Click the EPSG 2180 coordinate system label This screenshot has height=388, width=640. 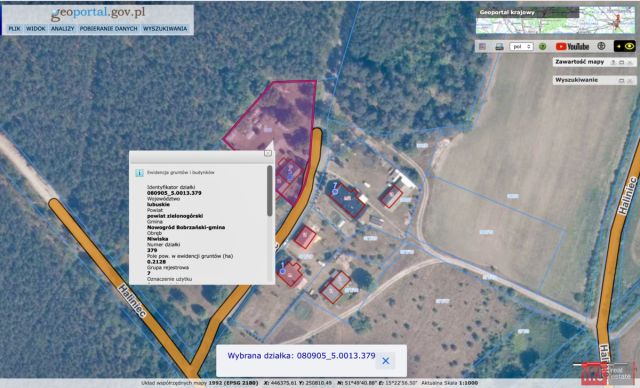click(x=233, y=383)
